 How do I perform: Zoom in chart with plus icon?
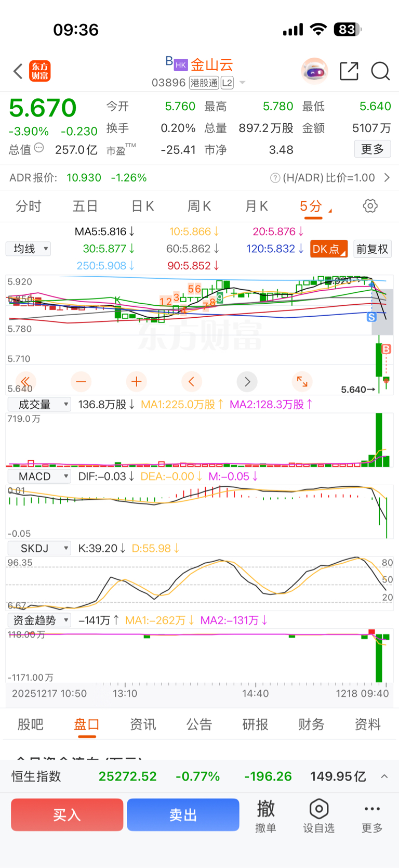pyautogui.click(x=137, y=382)
